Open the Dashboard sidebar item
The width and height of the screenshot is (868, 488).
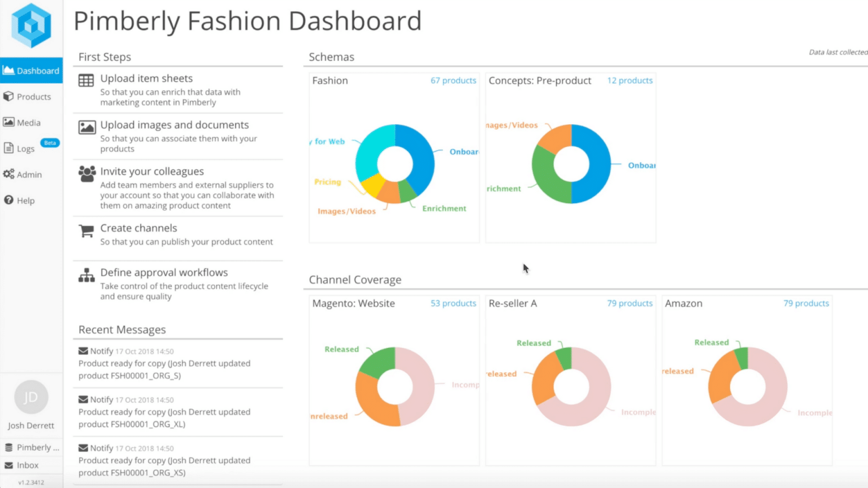pos(31,71)
